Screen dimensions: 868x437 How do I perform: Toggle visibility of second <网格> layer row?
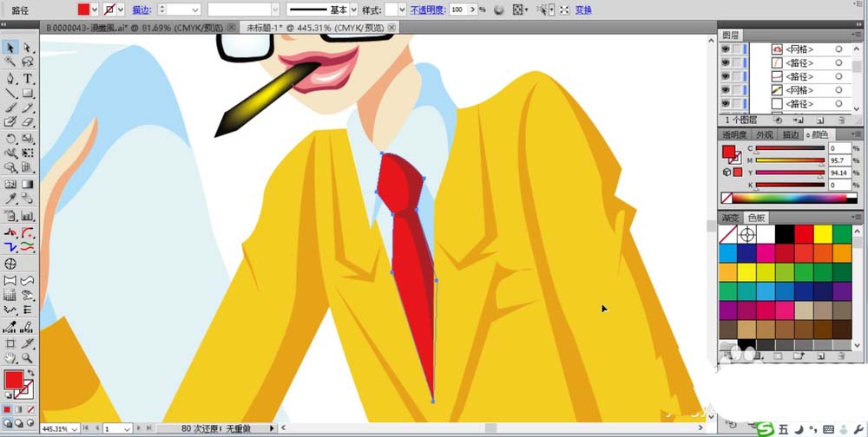click(725, 89)
